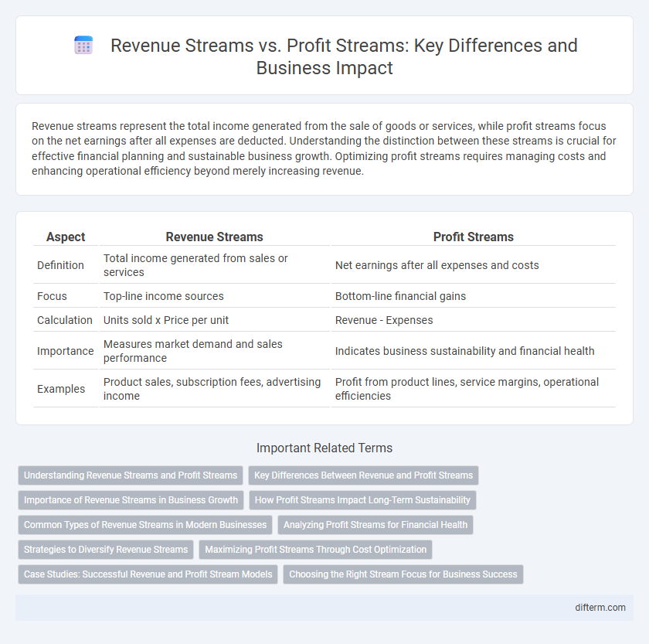Click the intro paragraph about revenue streams
Image resolution: width=649 pixels, height=644 pixels.
324,148
